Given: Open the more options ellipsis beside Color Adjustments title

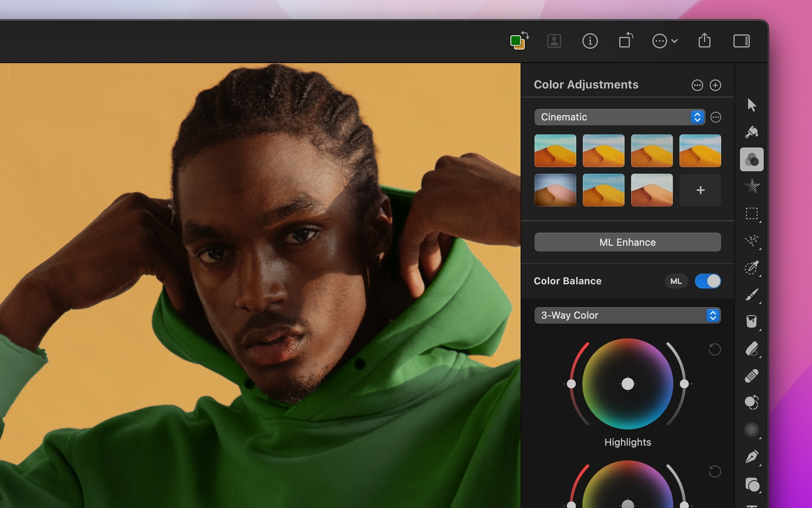Looking at the screenshot, I should [697, 85].
